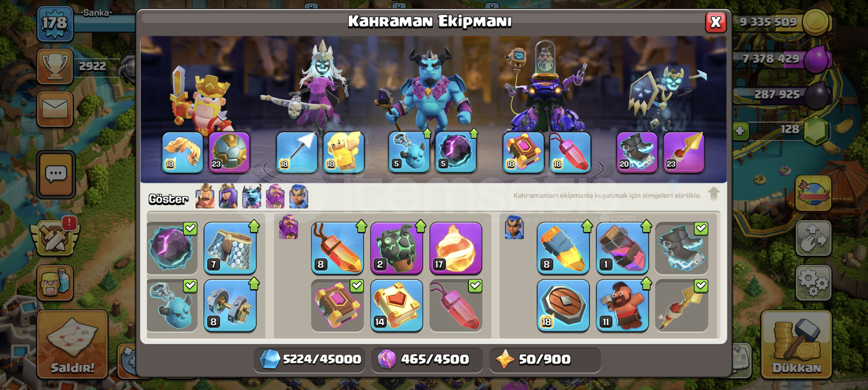Select the Giant Gauntlet equipment level 23
This screenshot has width=868, height=390.
point(229,152)
